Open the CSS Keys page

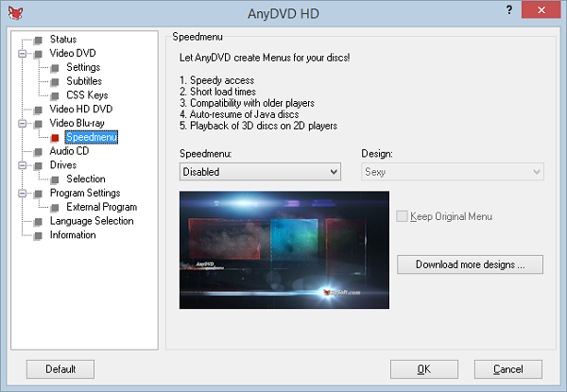tap(87, 95)
